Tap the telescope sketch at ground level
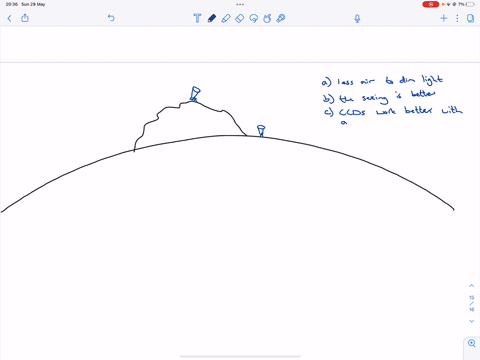 pyautogui.click(x=261, y=131)
